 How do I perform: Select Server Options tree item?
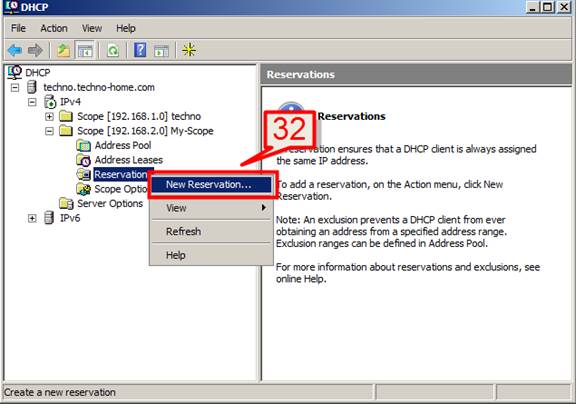pos(110,203)
